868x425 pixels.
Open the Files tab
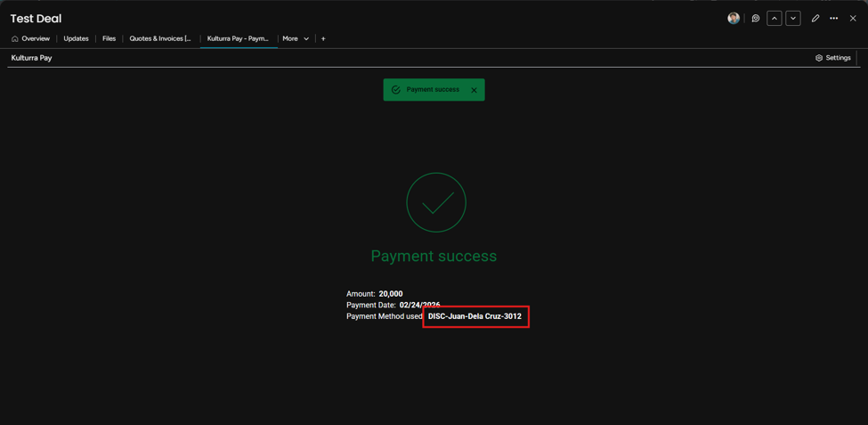click(109, 39)
